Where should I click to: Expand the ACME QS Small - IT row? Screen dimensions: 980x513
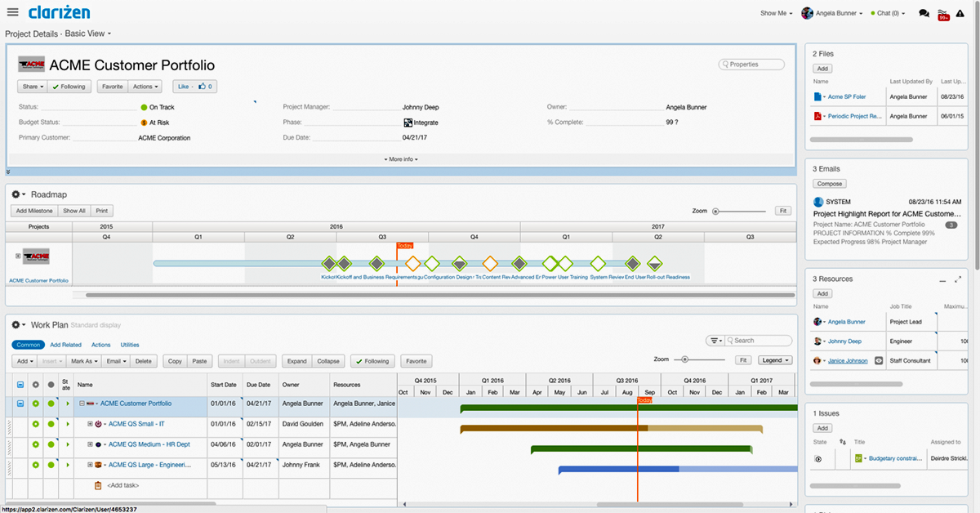click(90, 424)
